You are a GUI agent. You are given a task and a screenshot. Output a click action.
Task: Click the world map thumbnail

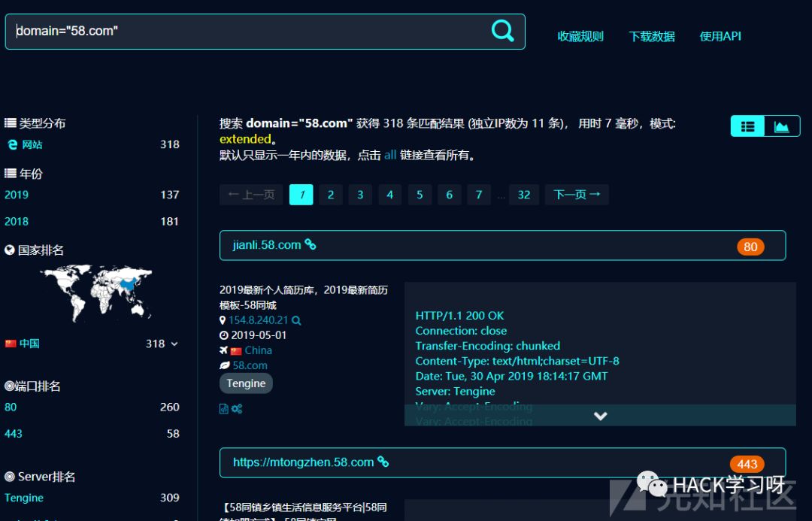[96, 293]
